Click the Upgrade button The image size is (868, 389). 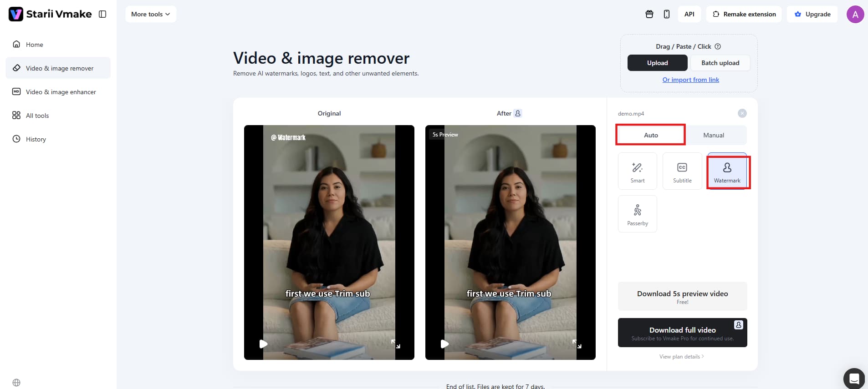coord(812,14)
